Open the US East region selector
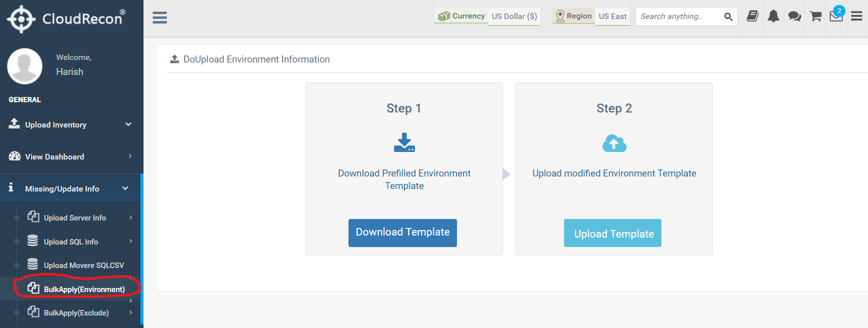This screenshot has width=868, height=328. click(x=612, y=16)
